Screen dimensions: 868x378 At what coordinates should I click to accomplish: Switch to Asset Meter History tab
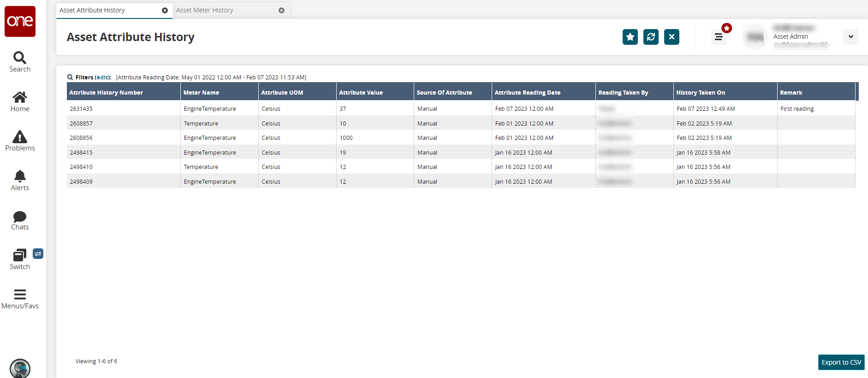pyautogui.click(x=204, y=10)
